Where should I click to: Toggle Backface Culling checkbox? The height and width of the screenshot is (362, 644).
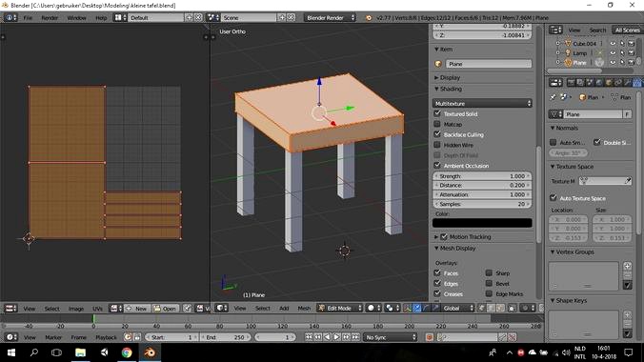point(437,134)
